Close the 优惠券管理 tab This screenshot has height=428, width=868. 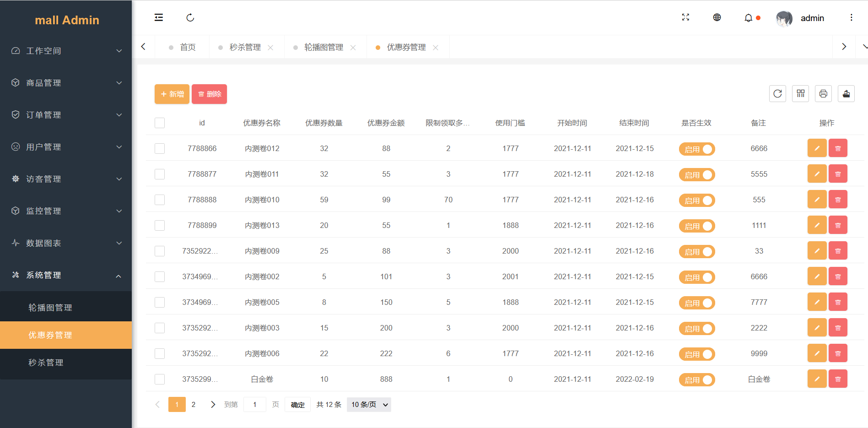436,48
